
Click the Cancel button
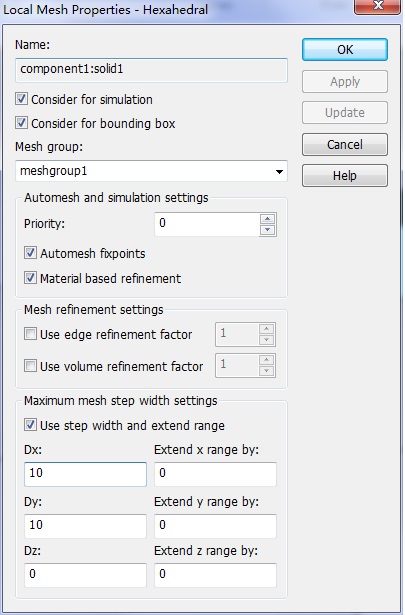click(x=345, y=144)
